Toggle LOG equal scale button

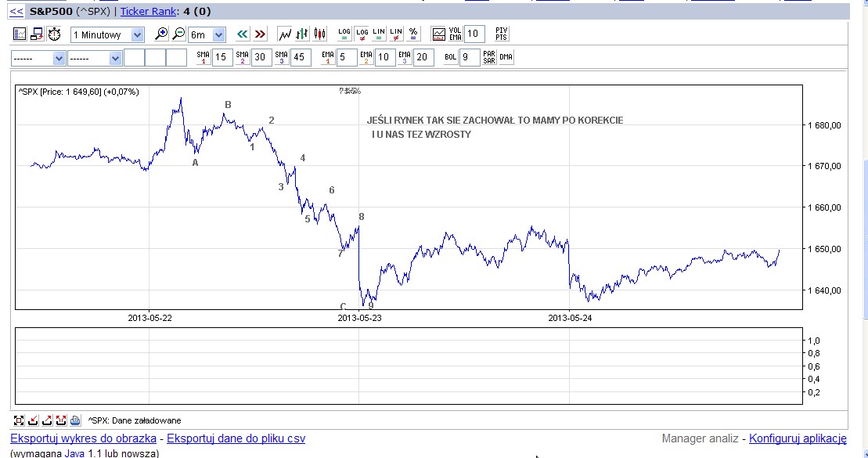click(344, 34)
